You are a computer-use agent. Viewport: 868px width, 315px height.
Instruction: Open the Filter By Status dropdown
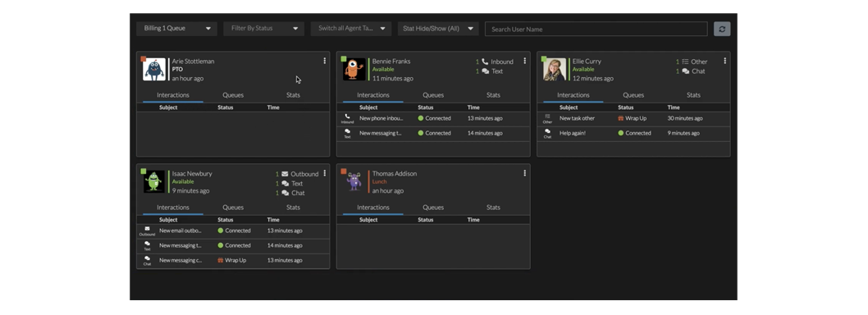(x=263, y=28)
